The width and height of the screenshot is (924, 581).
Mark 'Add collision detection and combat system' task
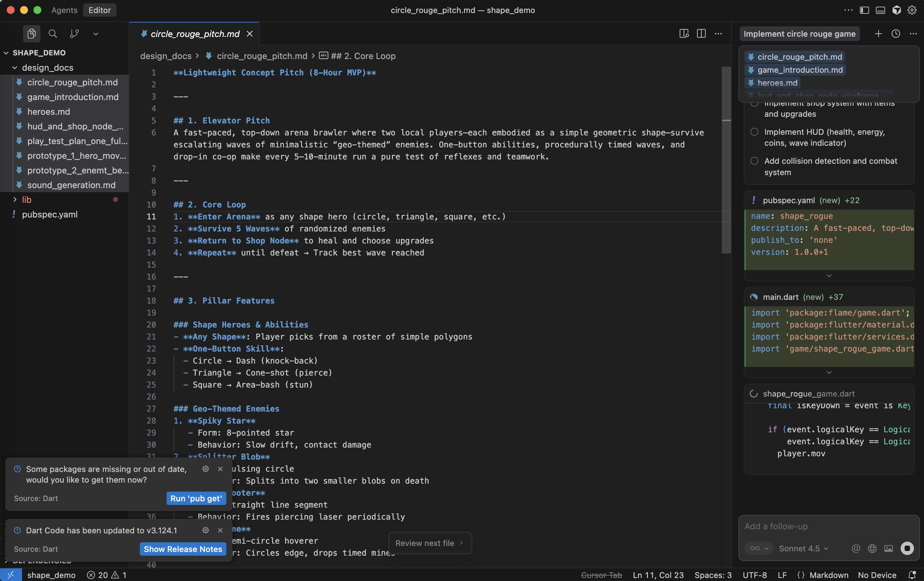click(754, 161)
